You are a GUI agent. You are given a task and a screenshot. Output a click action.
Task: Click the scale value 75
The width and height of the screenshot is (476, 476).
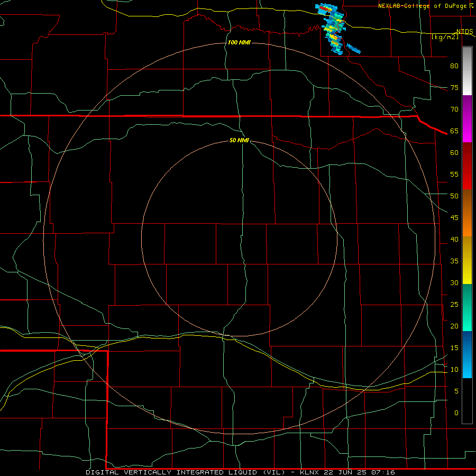click(454, 87)
